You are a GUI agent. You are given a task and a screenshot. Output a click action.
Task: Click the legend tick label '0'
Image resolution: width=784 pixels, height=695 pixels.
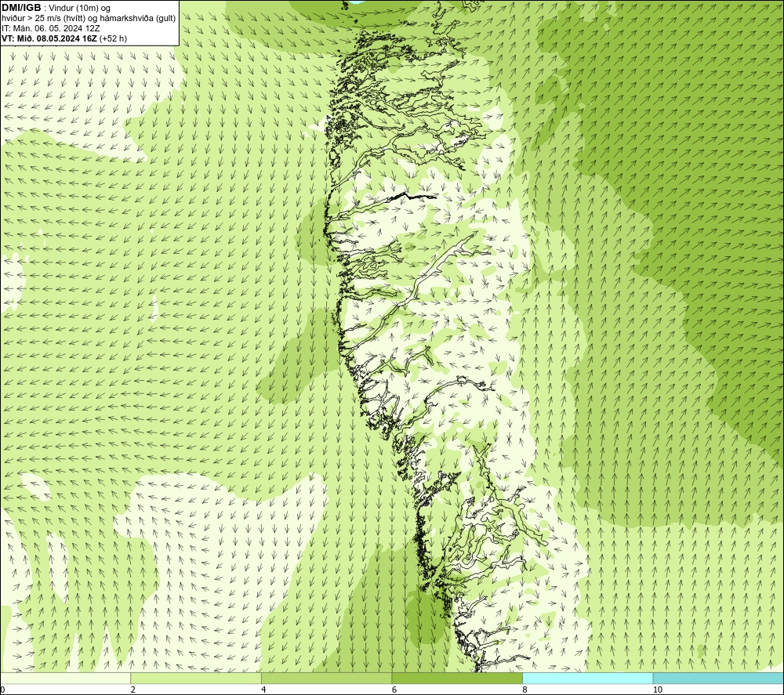(3, 690)
